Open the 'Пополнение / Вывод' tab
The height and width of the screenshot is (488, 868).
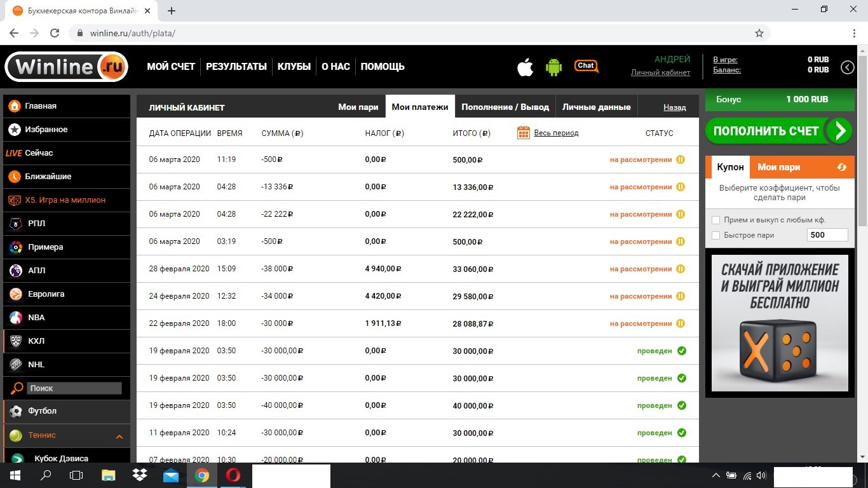tap(505, 107)
